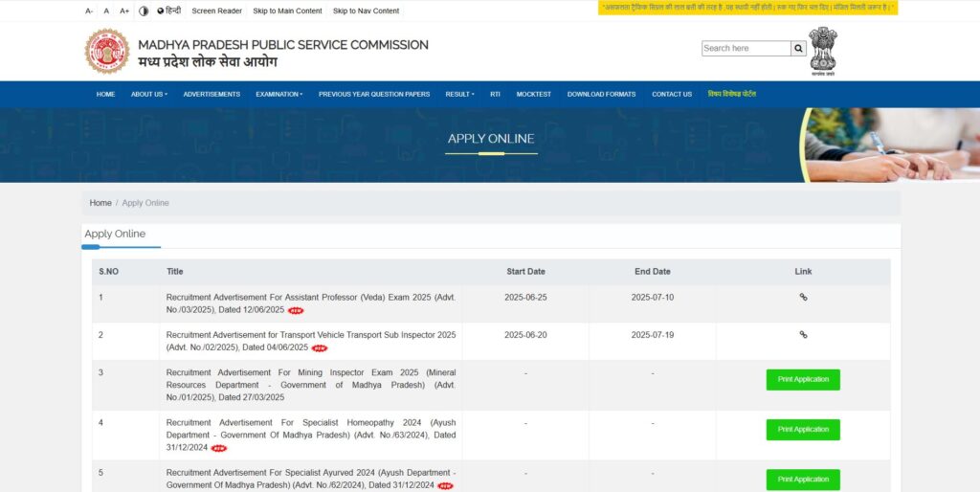Increase font size with A+ button

click(x=124, y=11)
